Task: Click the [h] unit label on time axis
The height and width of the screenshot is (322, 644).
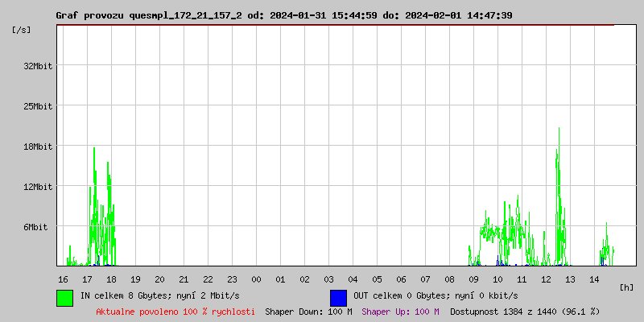Action: (x=627, y=287)
